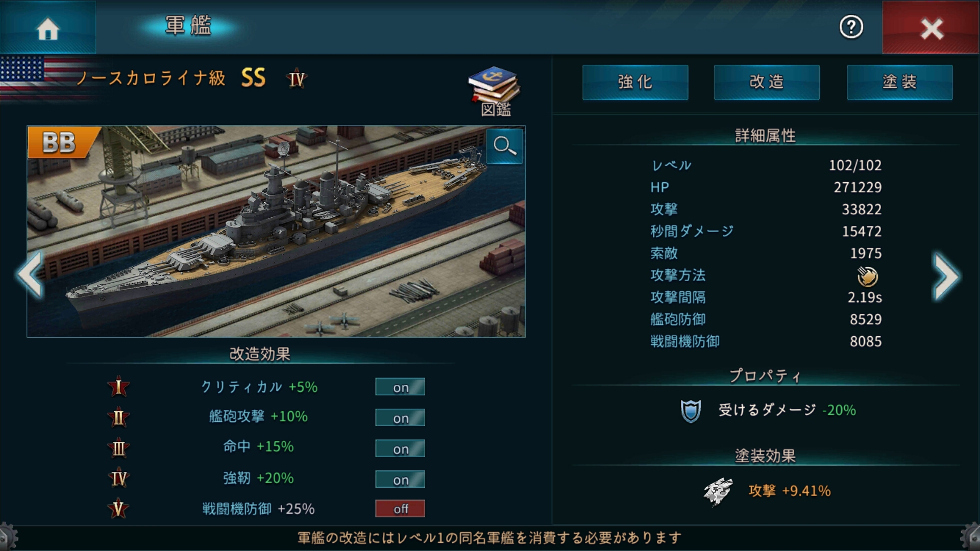The width and height of the screenshot is (980, 551).
Task: Close the 軍艦 screen with red X
Action: (931, 28)
